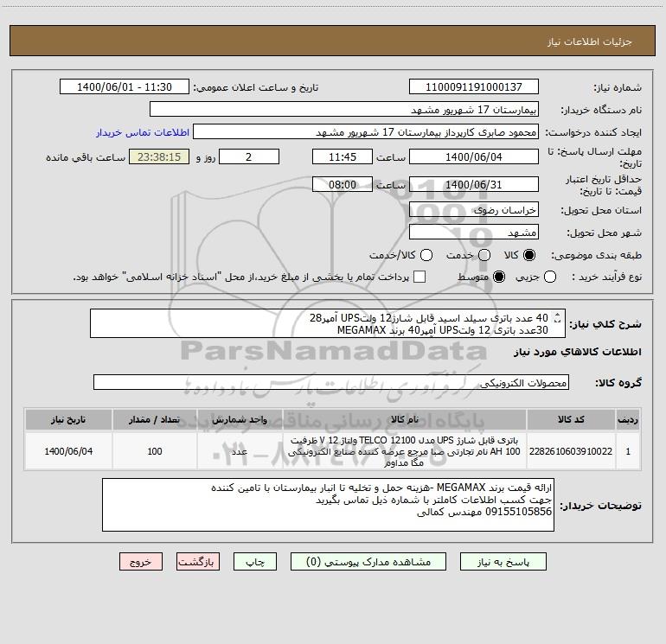
Task: Toggle the Islamic treasury payment checkbox
Action: 419,277
